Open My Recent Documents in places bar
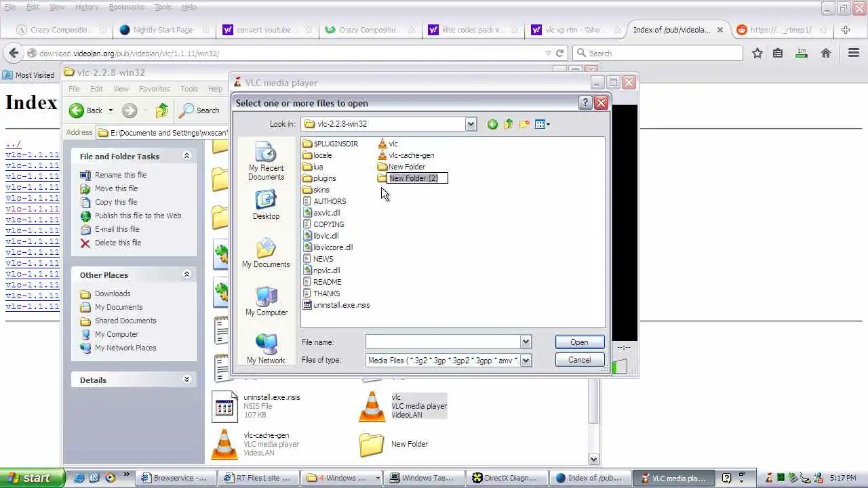The width and height of the screenshot is (868, 488). (x=266, y=162)
